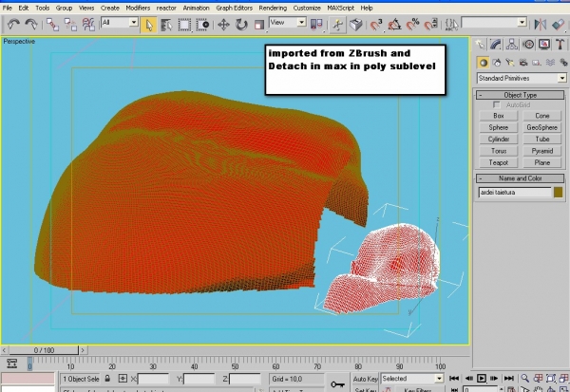
Task: Open the reactor menu
Action: coord(166,8)
